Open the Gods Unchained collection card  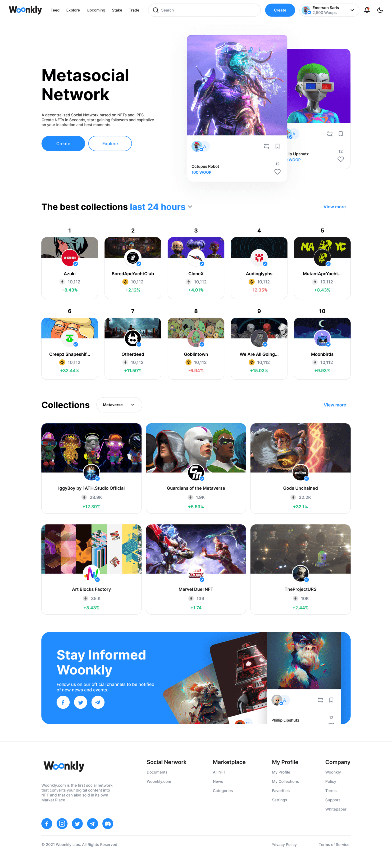[300, 468]
